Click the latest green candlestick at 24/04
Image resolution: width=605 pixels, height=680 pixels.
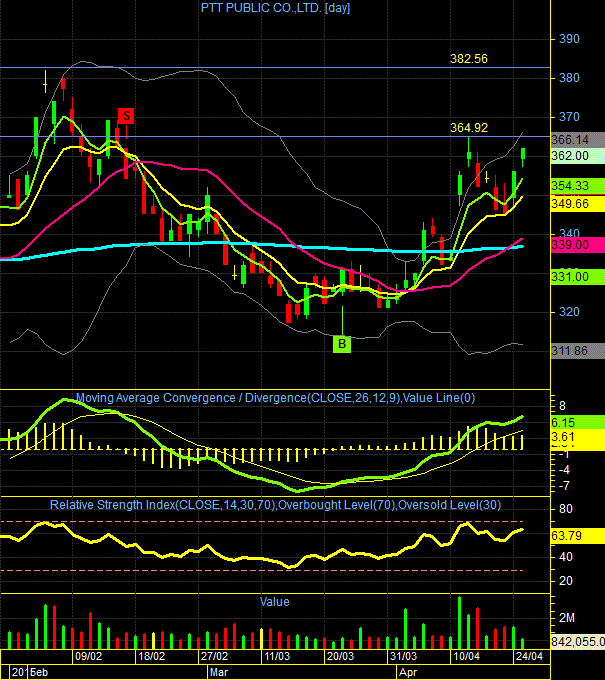click(x=523, y=154)
